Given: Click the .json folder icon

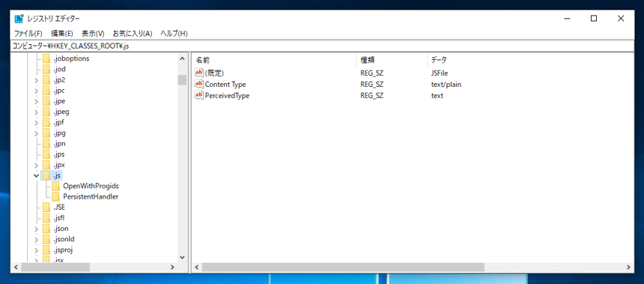Looking at the screenshot, I should point(46,229).
